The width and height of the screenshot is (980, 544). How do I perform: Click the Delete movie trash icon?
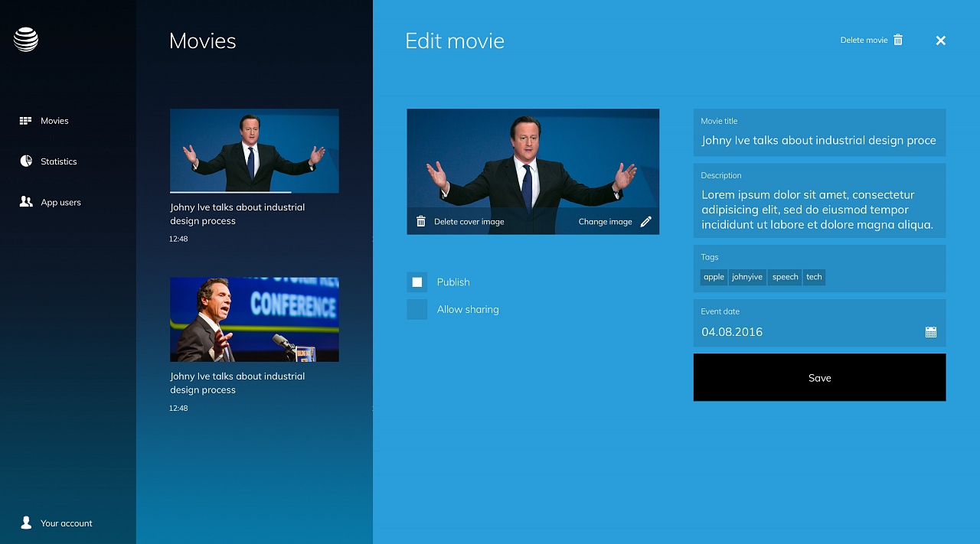898,40
